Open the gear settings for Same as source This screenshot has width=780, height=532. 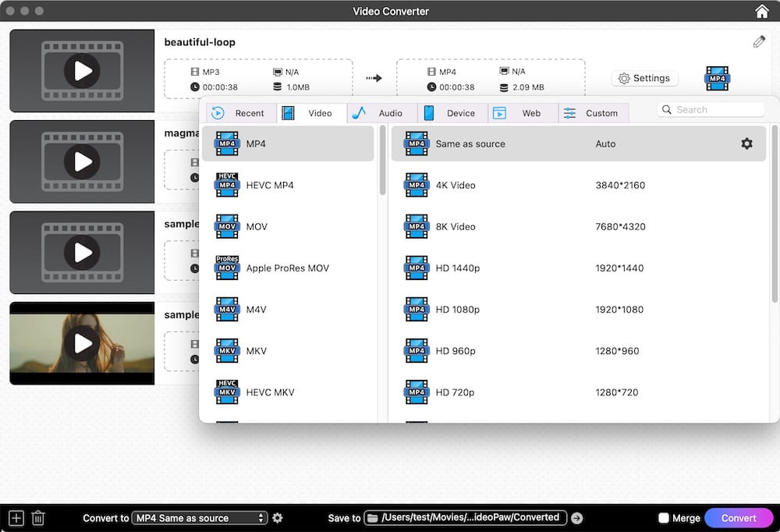746,144
